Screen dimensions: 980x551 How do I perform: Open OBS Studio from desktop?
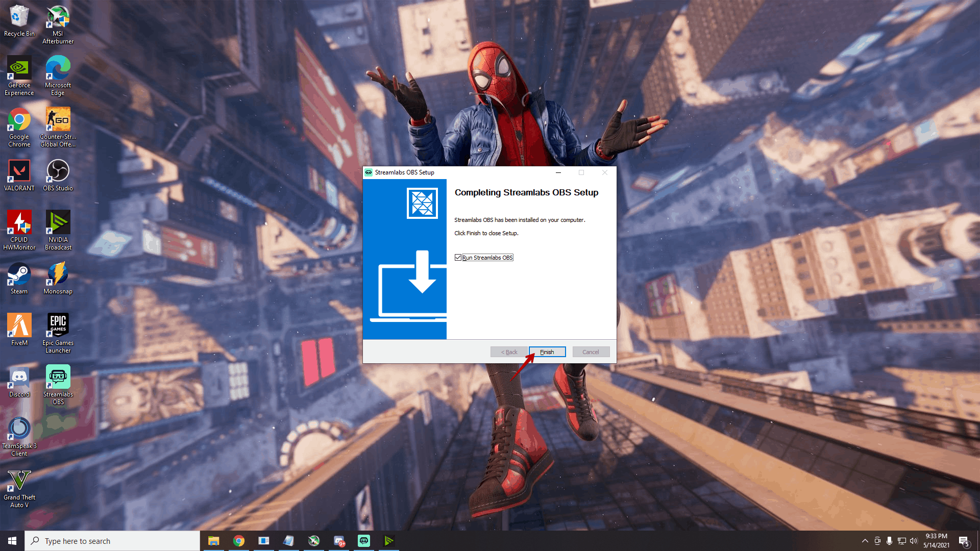click(57, 172)
